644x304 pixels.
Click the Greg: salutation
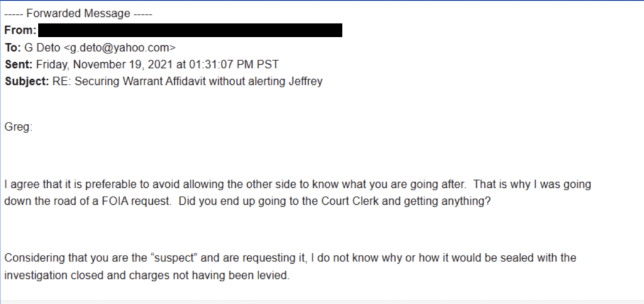coord(18,127)
